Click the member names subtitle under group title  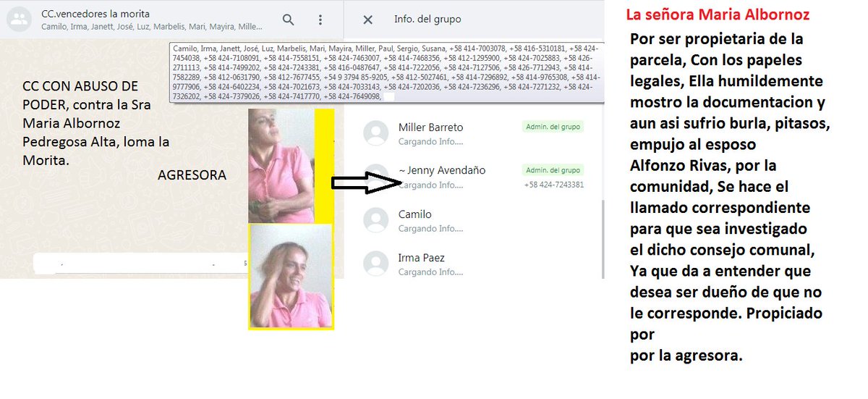(152, 27)
